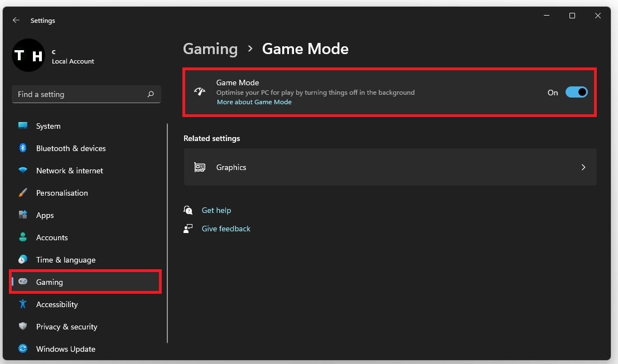Expand the Graphics settings chevron
Viewport: 618px width, 364px height.
click(583, 167)
